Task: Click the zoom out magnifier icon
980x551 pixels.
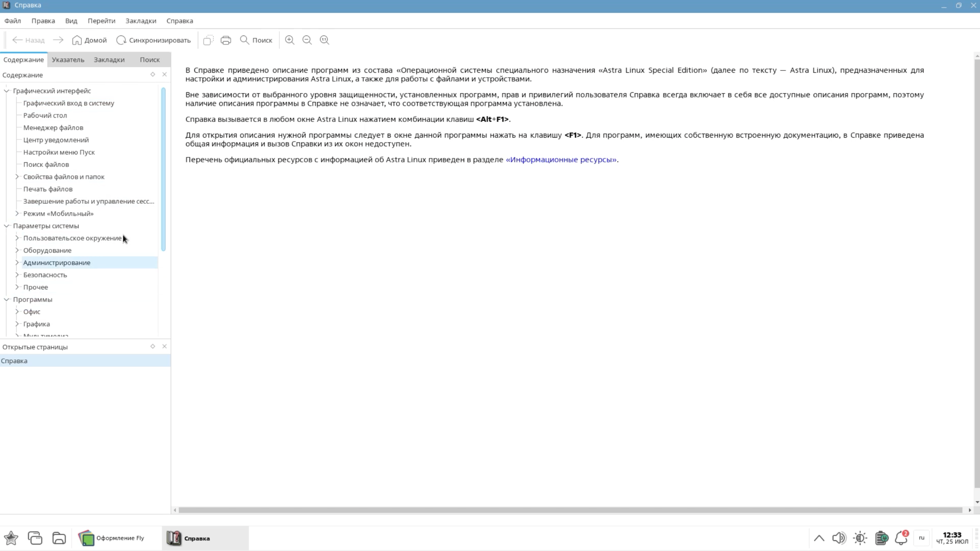Action: 307,40
